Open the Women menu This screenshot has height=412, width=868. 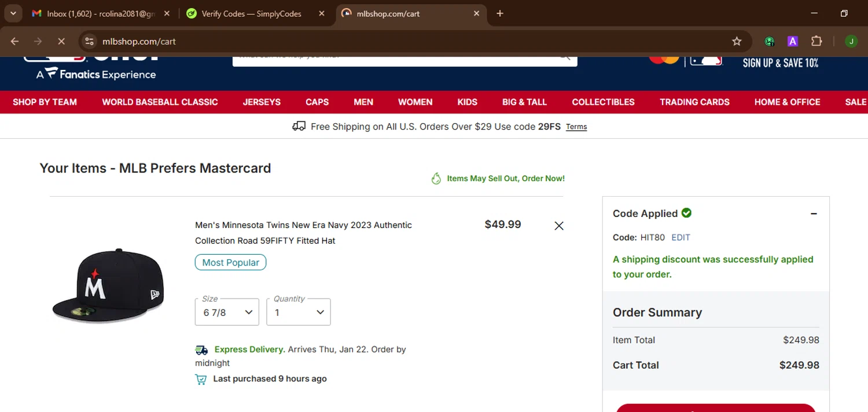tap(415, 102)
